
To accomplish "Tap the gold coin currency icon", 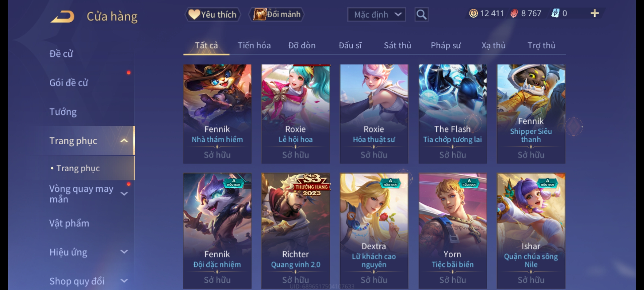I will tap(473, 13).
